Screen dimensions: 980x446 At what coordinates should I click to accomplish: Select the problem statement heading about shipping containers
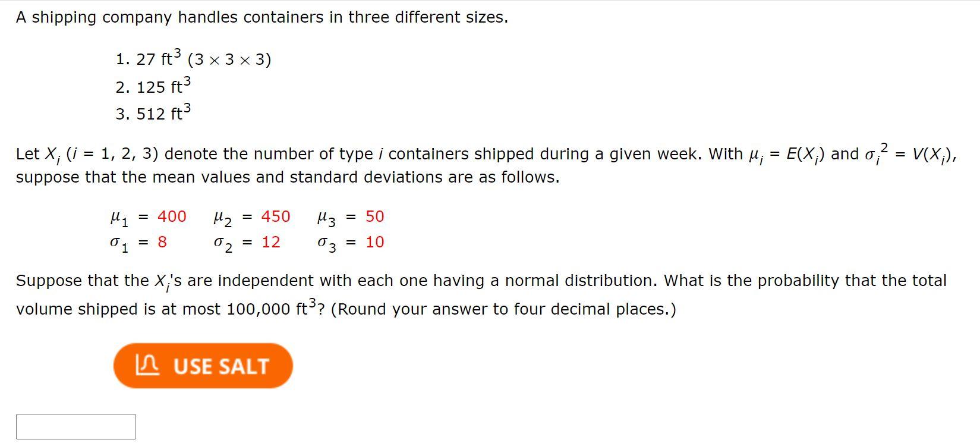click(x=261, y=17)
